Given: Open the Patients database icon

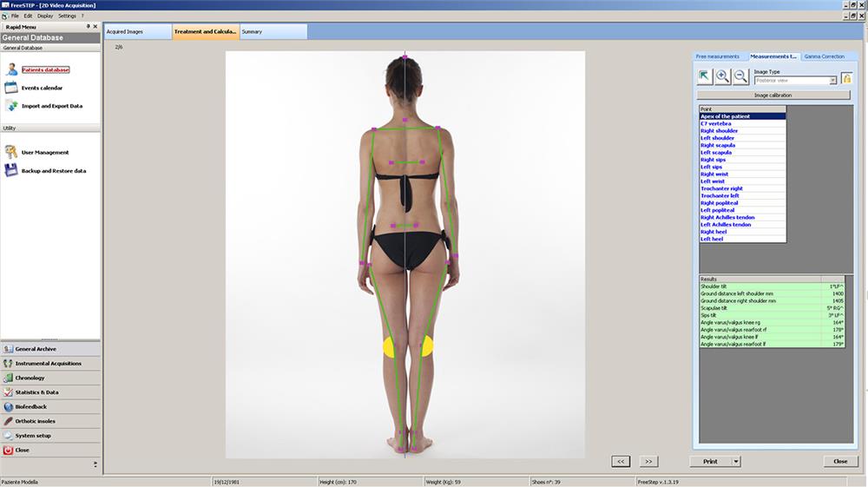Looking at the screenshot, I should click(x=11, y=69).
